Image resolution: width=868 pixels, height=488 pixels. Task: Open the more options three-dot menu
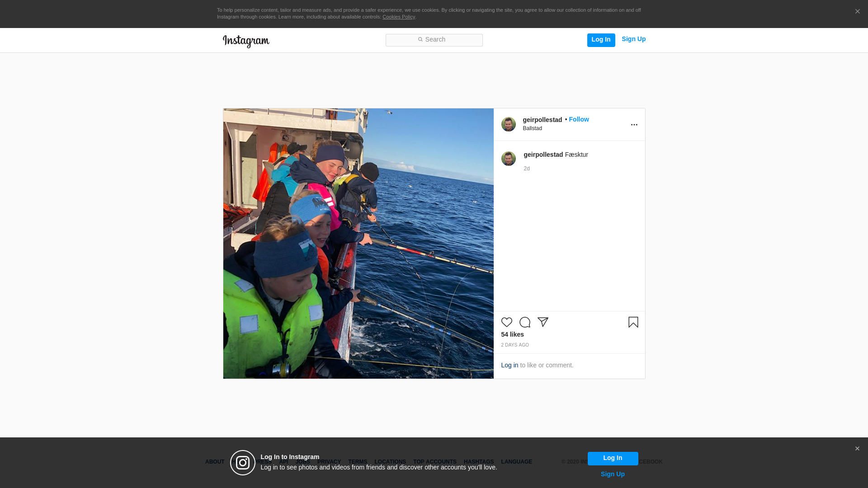click(634, 125)
